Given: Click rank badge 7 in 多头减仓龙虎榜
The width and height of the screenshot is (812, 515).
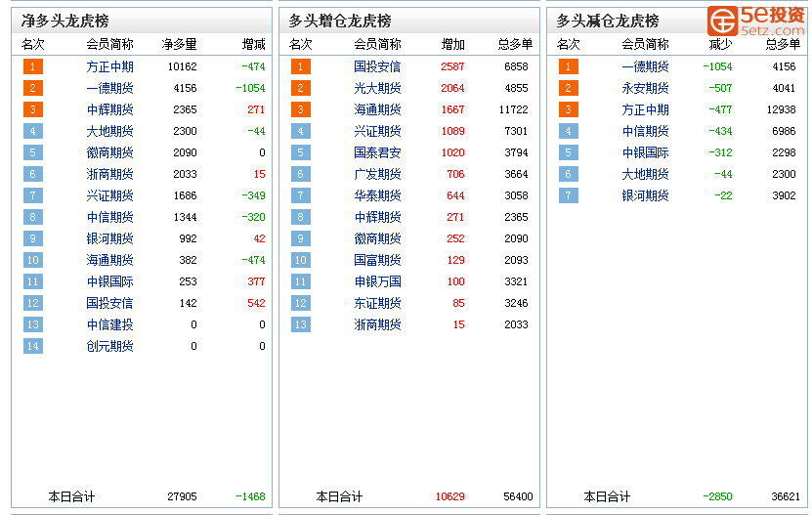Looking at the screenshot, I should [568, 195].
